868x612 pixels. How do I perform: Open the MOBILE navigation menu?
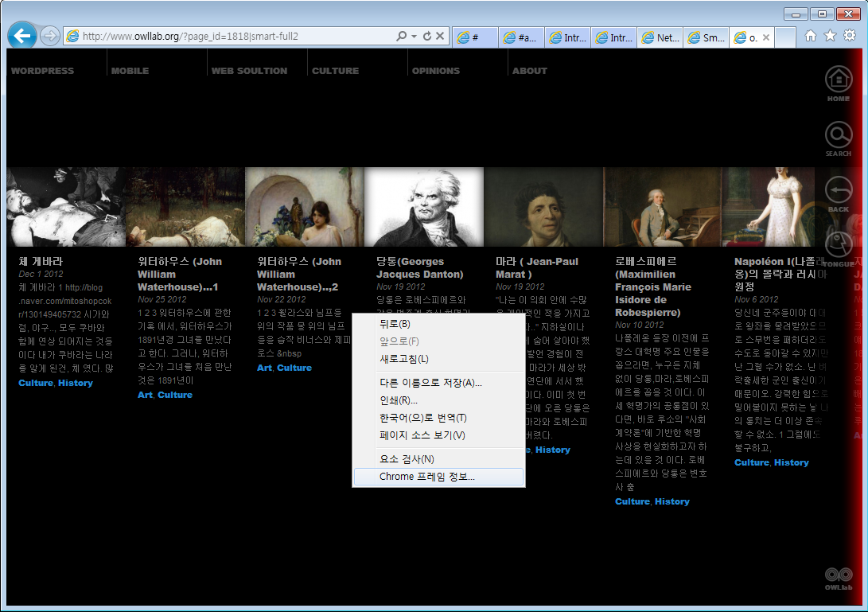pos(130,71)
